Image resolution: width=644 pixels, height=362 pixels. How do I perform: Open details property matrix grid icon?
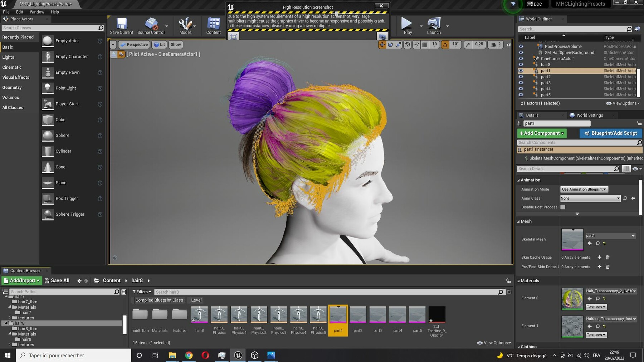pyautogui.click(x=626, y=169)
